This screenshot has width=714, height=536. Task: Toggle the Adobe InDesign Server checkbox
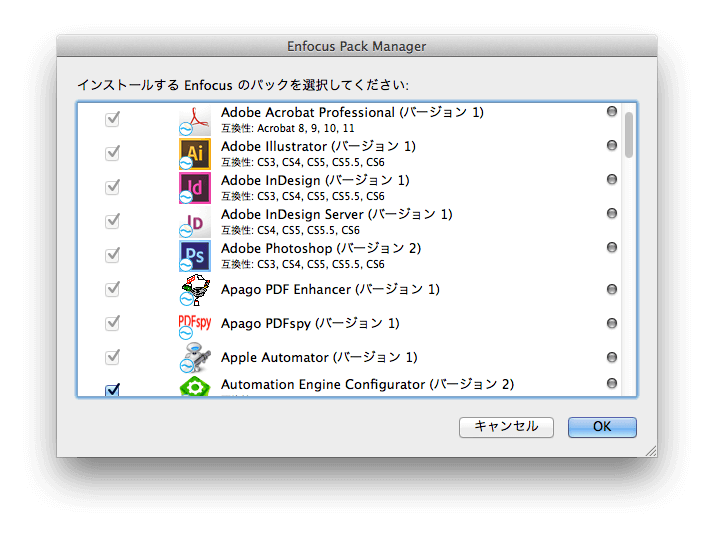pos(112,221)
